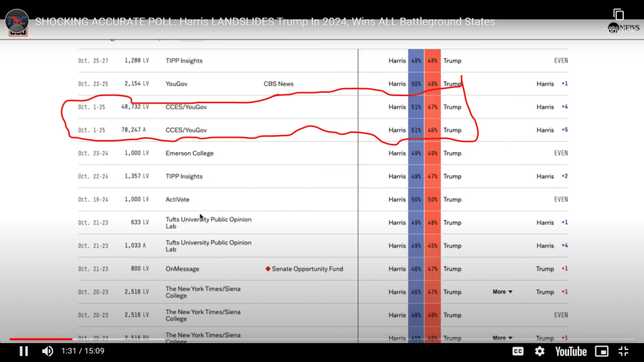Click the 1:31 / 15:09 time display
Image resolution: width=644 pixels, height=362 pixels.
[x=82, y=351]
